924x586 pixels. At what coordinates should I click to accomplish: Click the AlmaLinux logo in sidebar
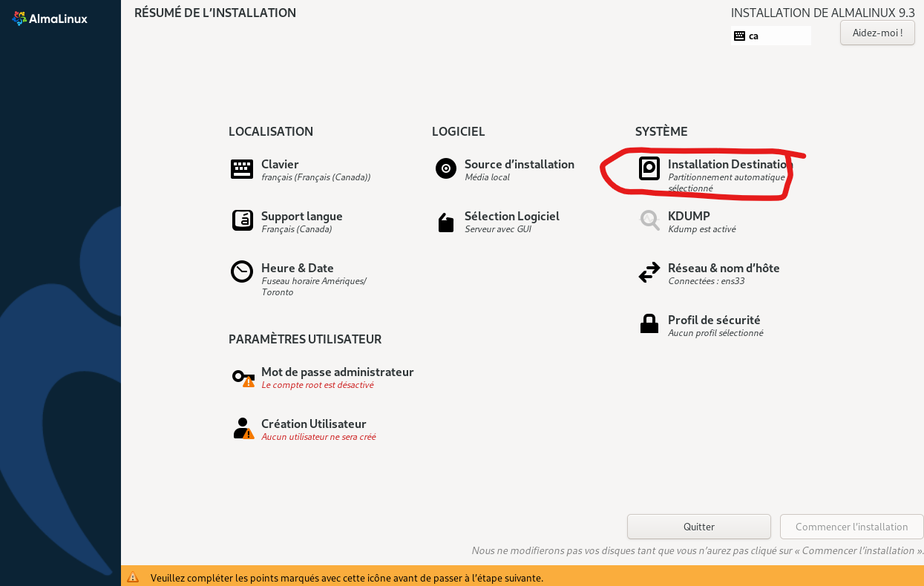50,19
